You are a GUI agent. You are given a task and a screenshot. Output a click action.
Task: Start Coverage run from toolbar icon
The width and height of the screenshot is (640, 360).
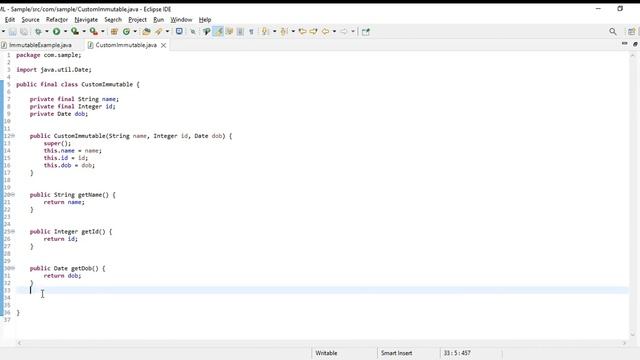tap(75, 31)
